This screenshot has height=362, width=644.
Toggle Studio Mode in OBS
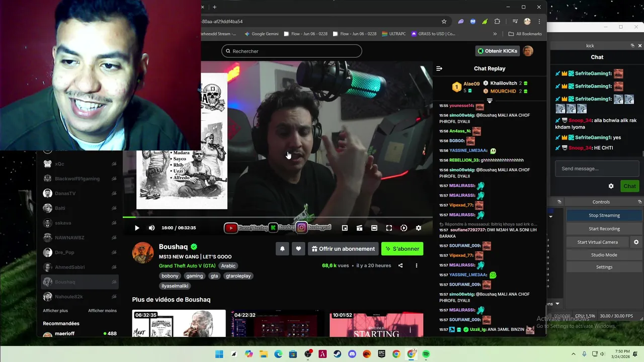(604, 255)
